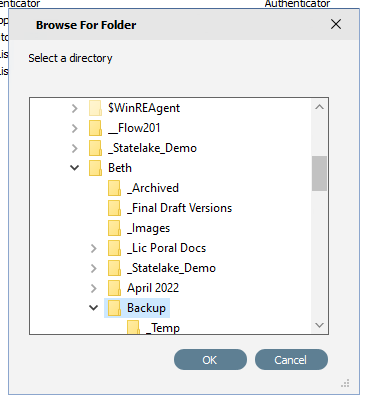
Task: Collapse the Beth folder
Action: 75,168
